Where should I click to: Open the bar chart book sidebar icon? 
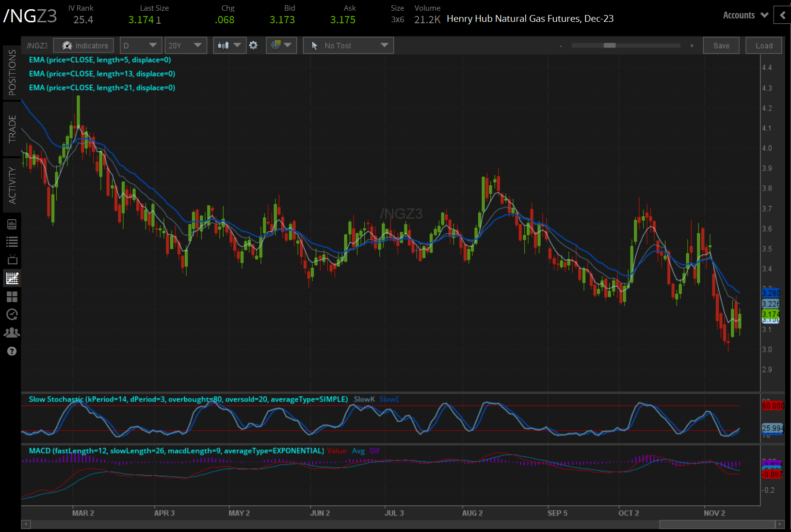click(12, 224)
